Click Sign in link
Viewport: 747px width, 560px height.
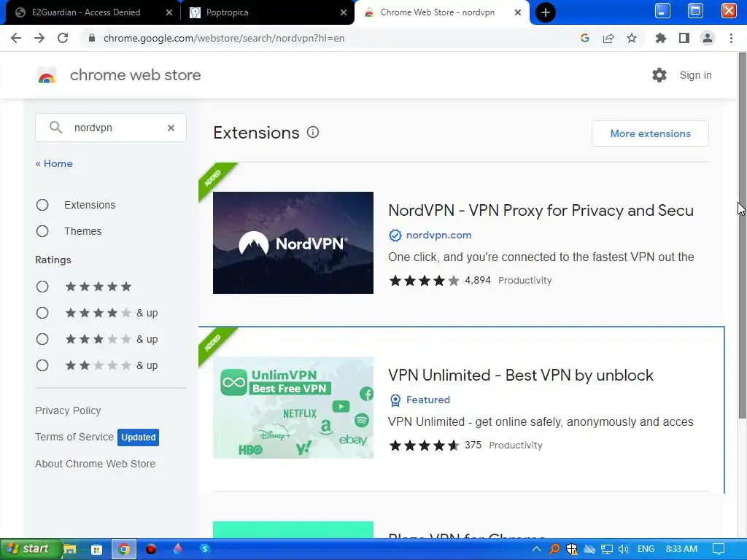pyautogui.click(x=695, y=75)
